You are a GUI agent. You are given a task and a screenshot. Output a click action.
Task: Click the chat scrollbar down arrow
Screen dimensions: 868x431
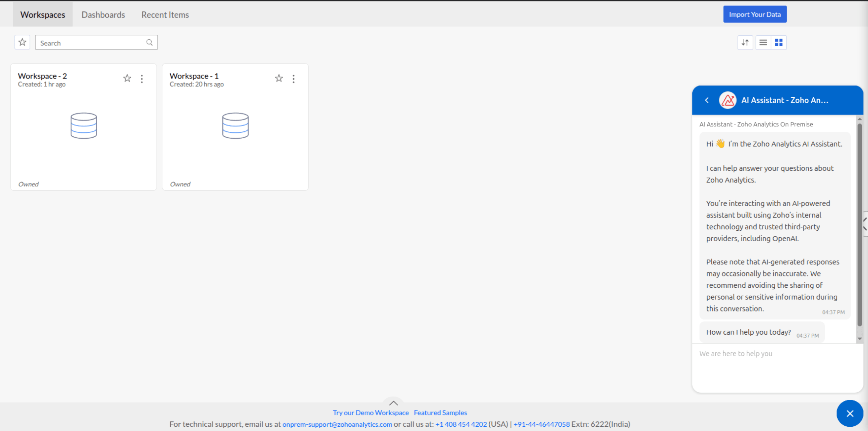[860, 339]
